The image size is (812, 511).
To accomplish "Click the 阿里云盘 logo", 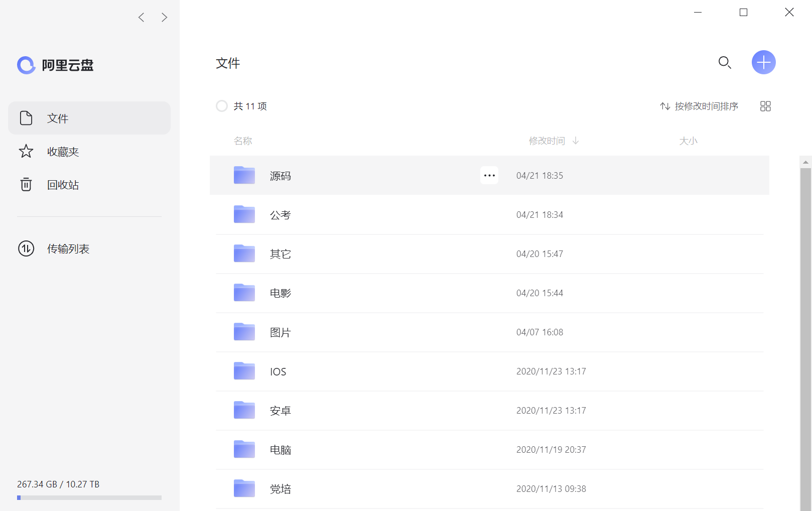I will [55, 65].
